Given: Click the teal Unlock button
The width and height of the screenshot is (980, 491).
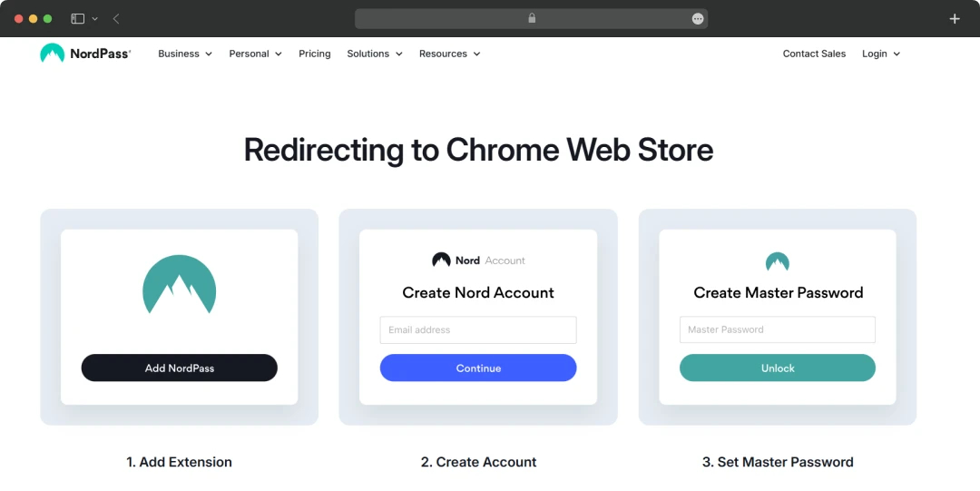Looking at the screenshot, I should 778,368.
